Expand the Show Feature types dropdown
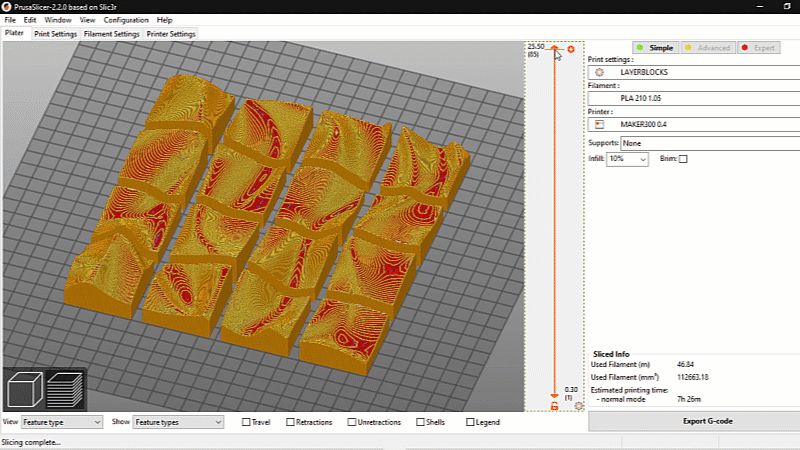 [178, 423]
